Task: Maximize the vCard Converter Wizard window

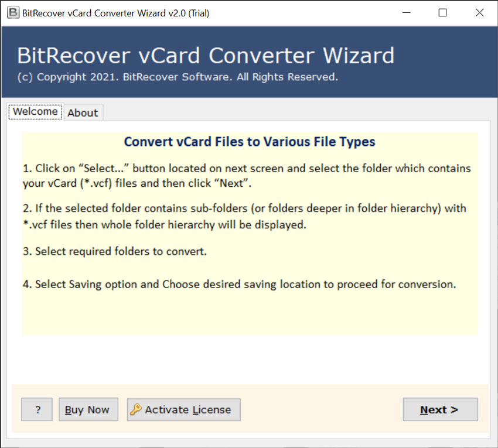Action: [x=442, y=13]
